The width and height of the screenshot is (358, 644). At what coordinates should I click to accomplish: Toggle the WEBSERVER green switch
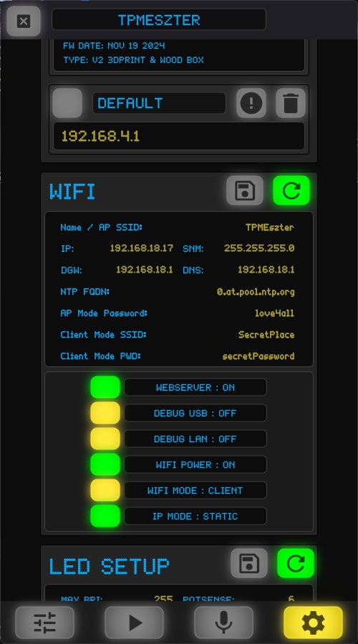click(105, 387)
